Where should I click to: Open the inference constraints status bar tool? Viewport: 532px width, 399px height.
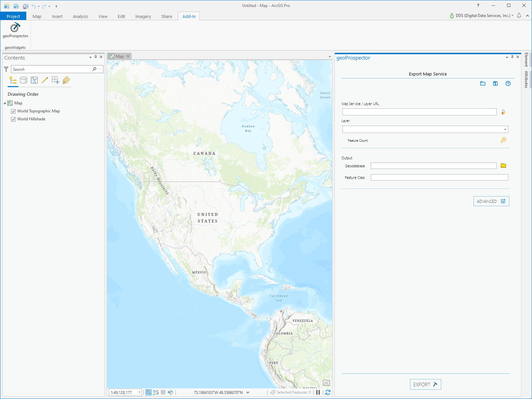pos(156,392)
